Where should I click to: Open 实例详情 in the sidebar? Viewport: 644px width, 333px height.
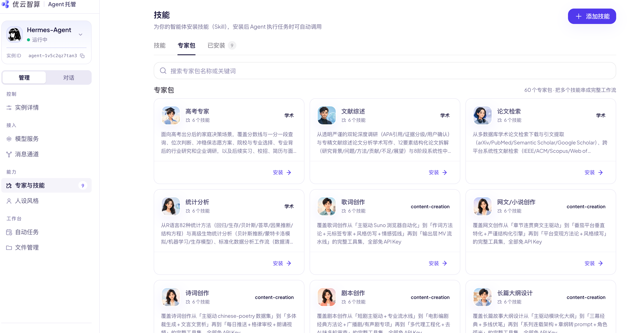pos(46,107)
